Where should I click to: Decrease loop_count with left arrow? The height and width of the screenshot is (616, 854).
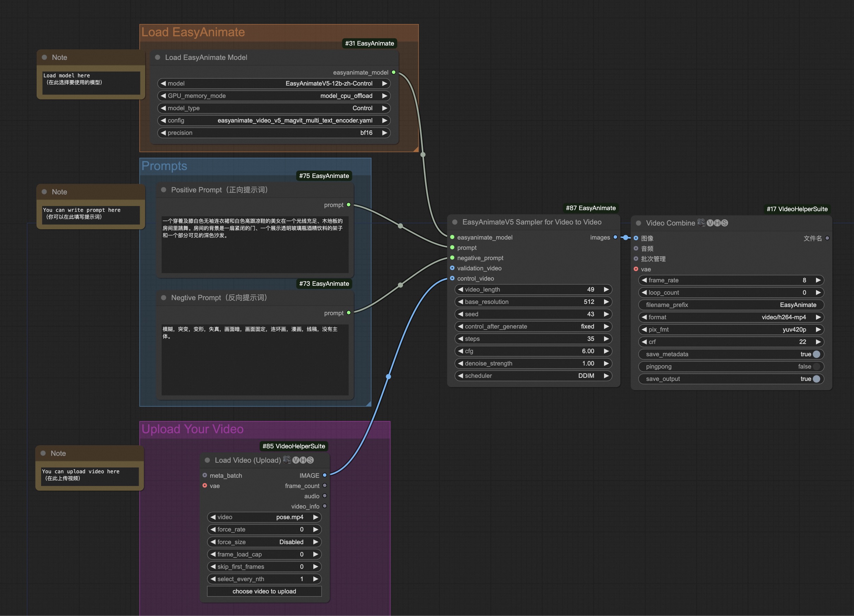[x=644, y=292]
